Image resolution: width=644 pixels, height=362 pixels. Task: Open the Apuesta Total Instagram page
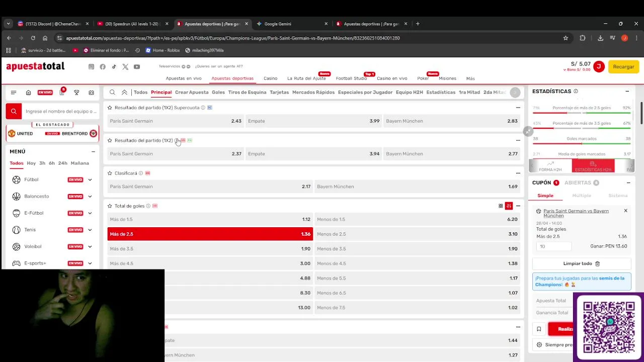click(x=91, y=67)
